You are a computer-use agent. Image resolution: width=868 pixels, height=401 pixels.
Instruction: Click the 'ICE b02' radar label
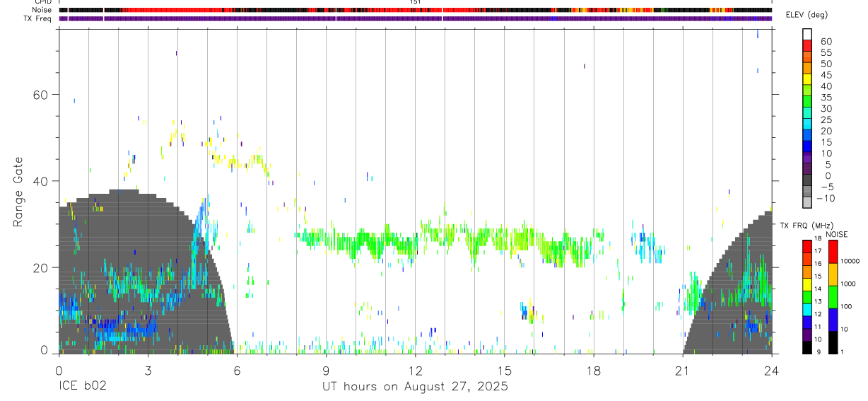tap(83, 387)
